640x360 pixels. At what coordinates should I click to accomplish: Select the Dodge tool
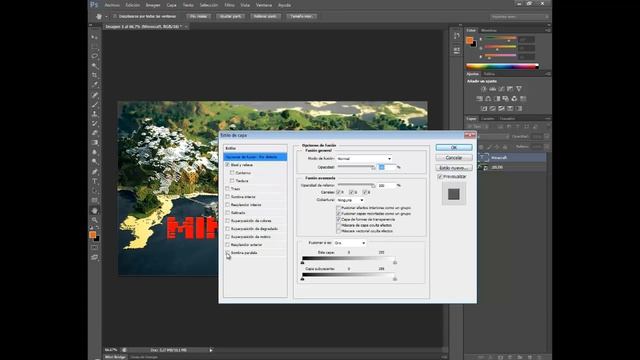tap(95, 162)
